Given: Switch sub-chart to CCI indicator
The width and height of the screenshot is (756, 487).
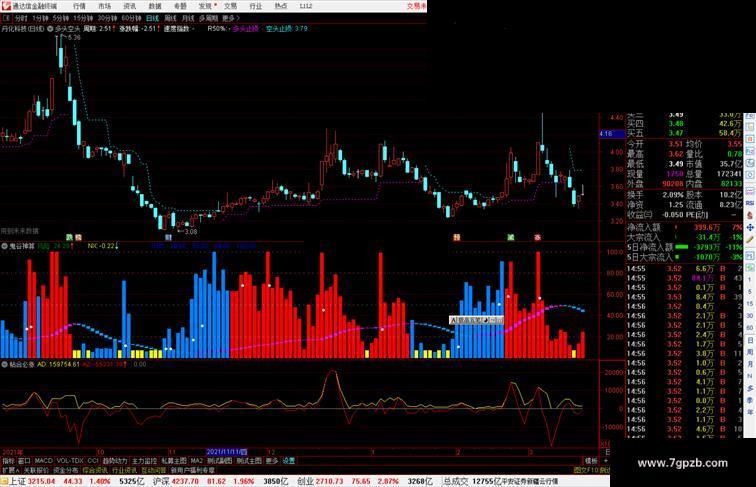Looking at the screenshot, I should pyautogui.click(x=93, y=461).
